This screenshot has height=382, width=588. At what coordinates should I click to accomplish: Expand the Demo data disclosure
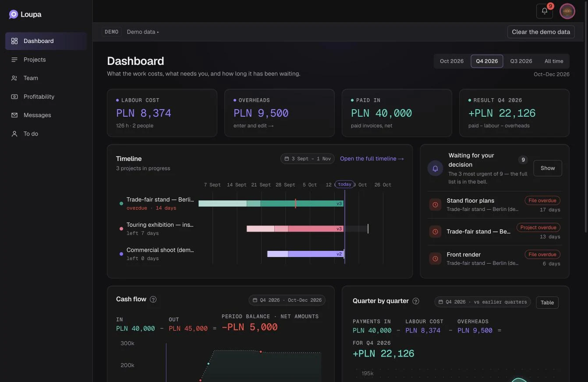[x=143, y=32]
